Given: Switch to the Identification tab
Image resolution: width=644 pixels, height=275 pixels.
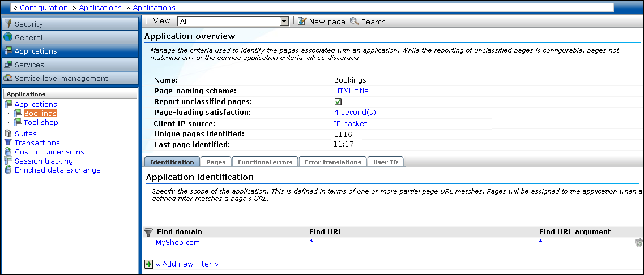Looking at the screenshot, I should point(172,162).
